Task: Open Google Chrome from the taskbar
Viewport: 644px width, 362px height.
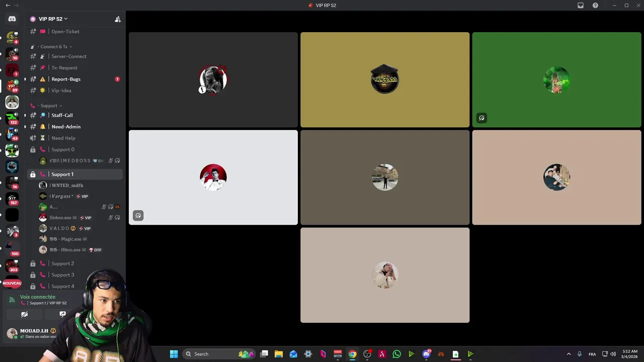Action: 352,354
